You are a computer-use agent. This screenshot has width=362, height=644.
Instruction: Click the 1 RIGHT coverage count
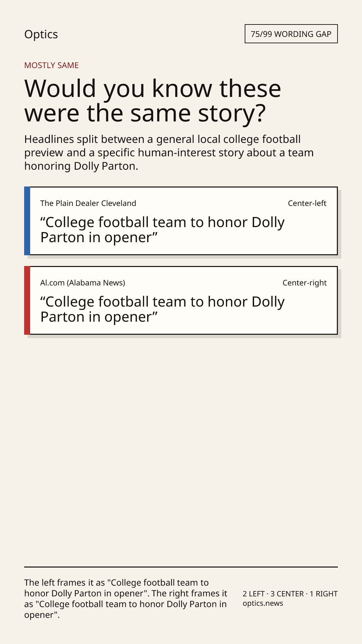tap(323, 594)
